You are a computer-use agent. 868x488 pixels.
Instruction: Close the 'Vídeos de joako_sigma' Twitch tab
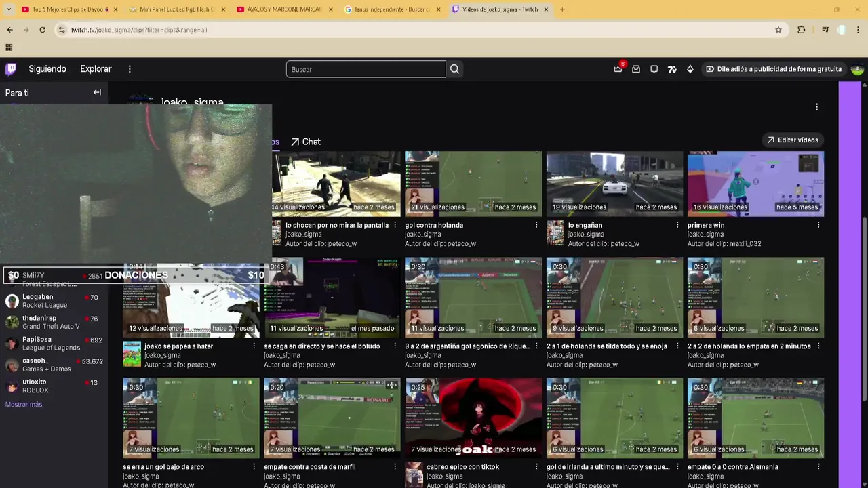[x=546, y=9]
